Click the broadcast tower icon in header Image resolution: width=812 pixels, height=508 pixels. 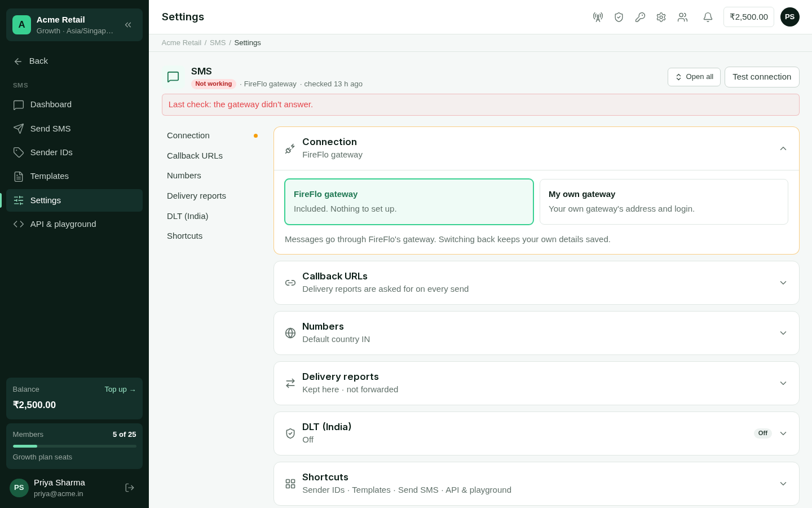click(x=598, y=17)
